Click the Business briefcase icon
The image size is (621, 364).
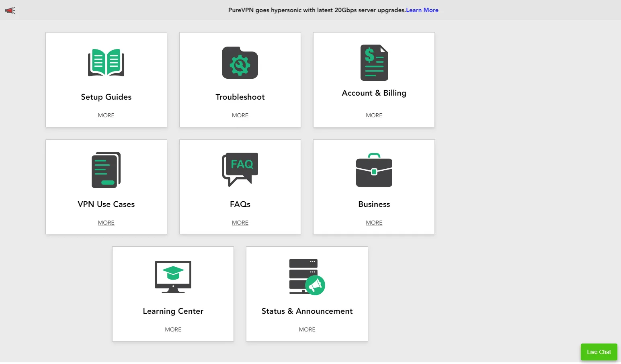pyautogui.click(x=374, y=170)
